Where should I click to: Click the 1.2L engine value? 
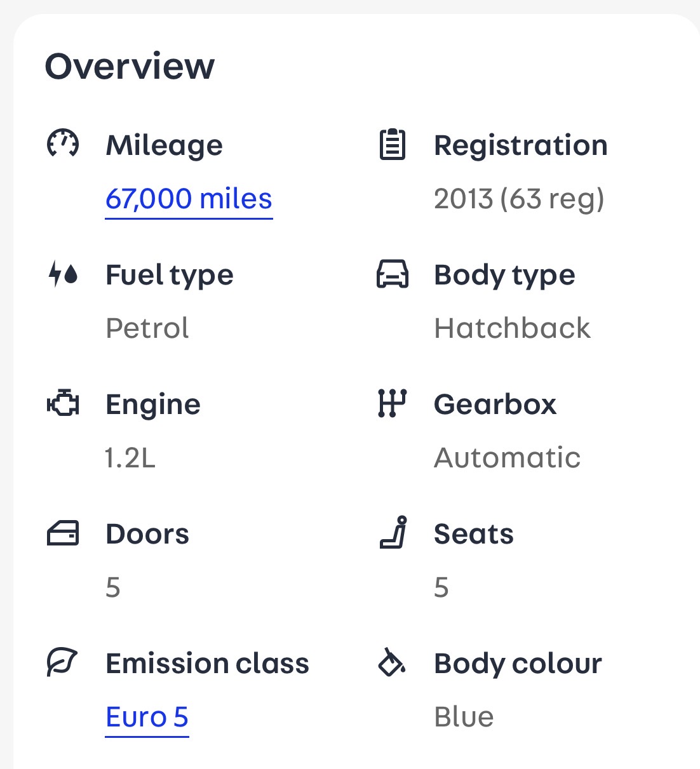[x=130, y=458]
